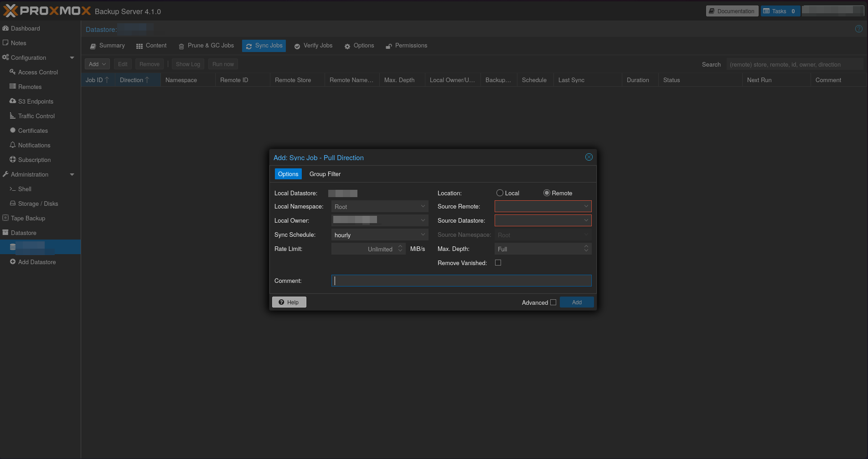Click the Status column header
Screen dimensions: 868x459
[x=700, y=80]
